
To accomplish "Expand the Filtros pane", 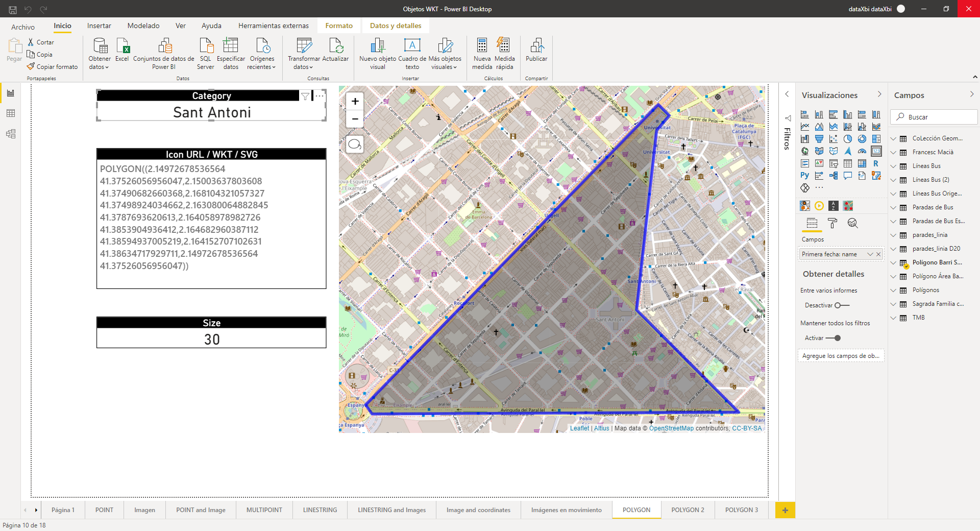I will pos(787,94).
